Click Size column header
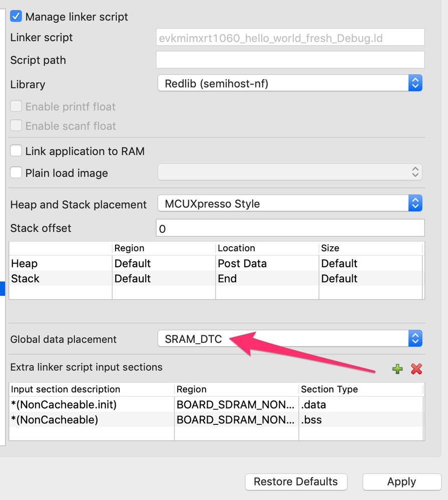 click(x=370, y=248)
